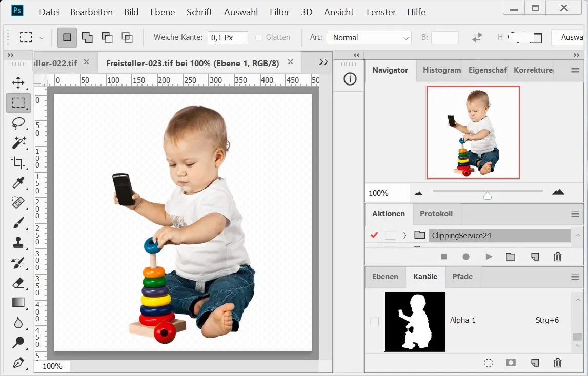Screen dimensions: 588x376
Task: Click the Weiche Kante input field
Action: click(x=227, y=38)
